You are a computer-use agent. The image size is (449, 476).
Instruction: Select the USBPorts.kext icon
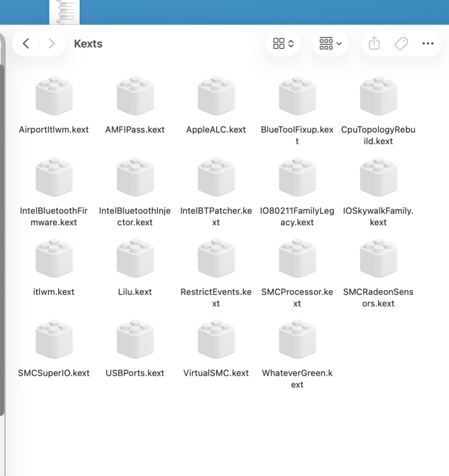click(x=135, y=339)
